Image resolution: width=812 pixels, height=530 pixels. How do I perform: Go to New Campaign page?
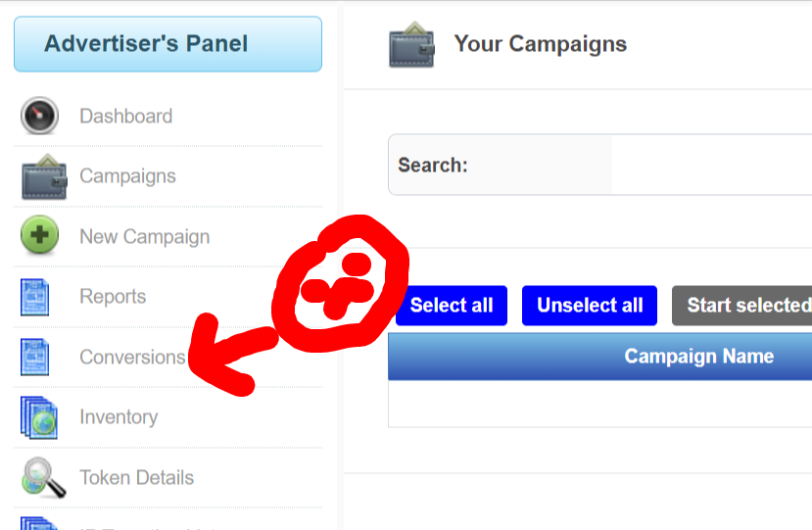pos(144,236)
